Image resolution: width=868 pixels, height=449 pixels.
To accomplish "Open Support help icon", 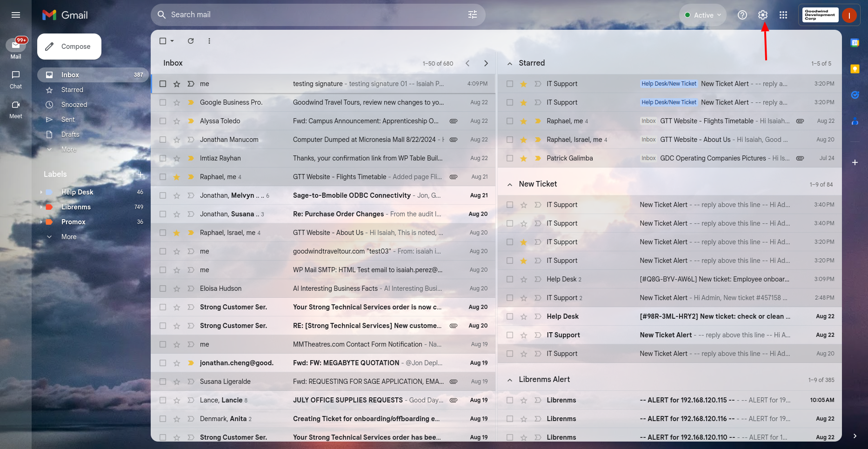I will click(x=742, y=15).
